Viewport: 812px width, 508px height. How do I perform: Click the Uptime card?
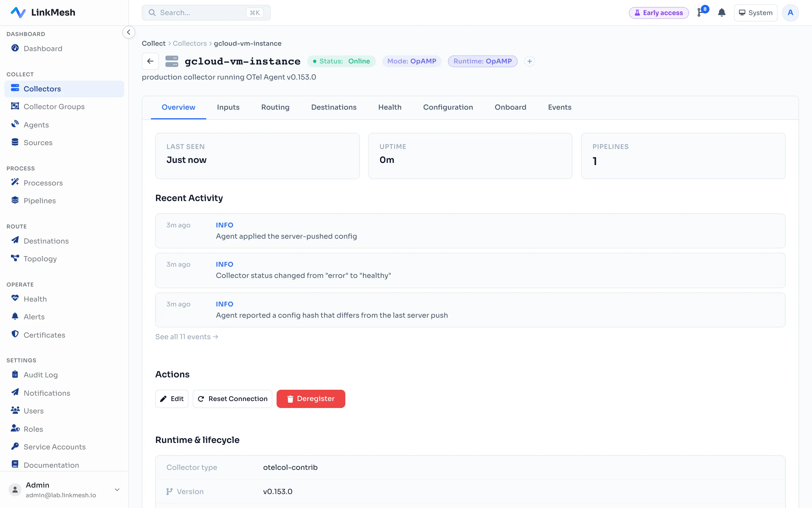point(470,156)
